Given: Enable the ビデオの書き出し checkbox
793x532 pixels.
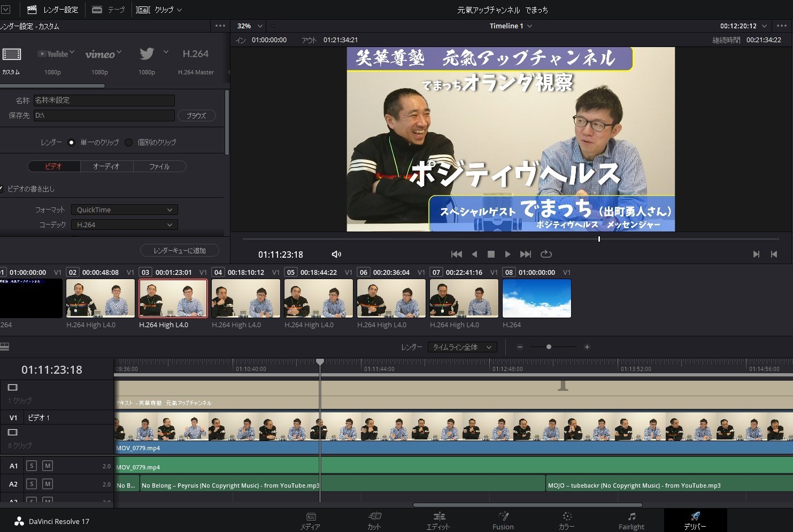Looking at the screenshot, I should point(2,189).
